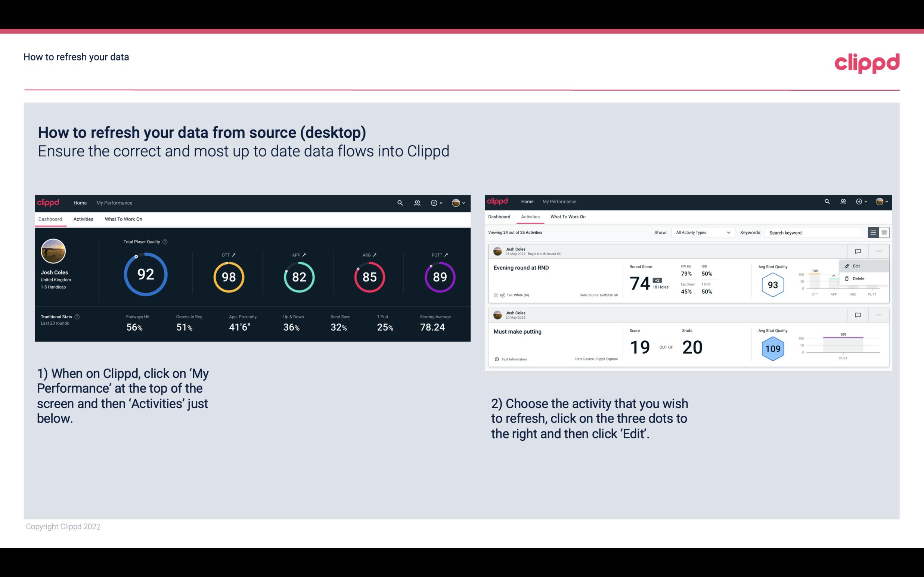Select the What To Work On tab

coord(123,219)
